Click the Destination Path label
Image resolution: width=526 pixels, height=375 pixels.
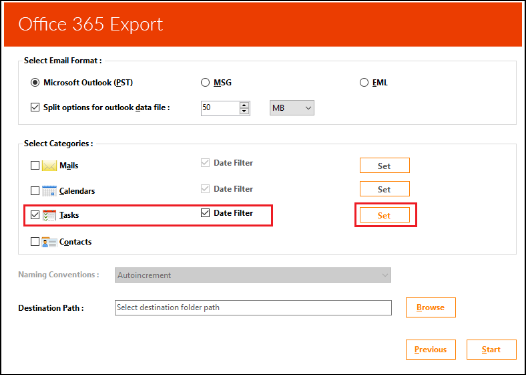(51, 308)
